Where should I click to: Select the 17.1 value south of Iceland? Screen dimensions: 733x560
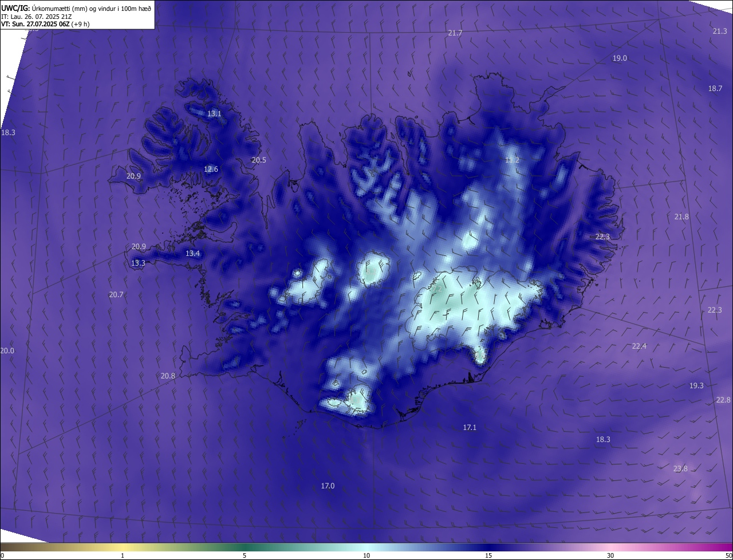click(470, 427)
